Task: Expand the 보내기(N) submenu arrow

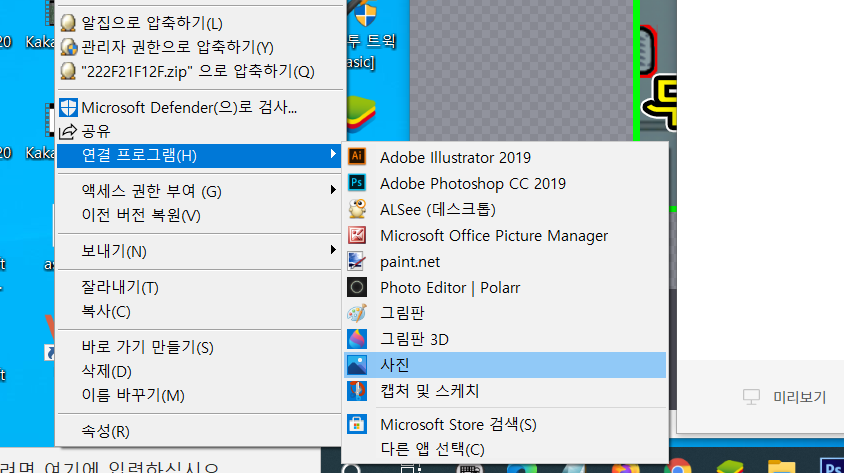Action: [x=333, y=250]
